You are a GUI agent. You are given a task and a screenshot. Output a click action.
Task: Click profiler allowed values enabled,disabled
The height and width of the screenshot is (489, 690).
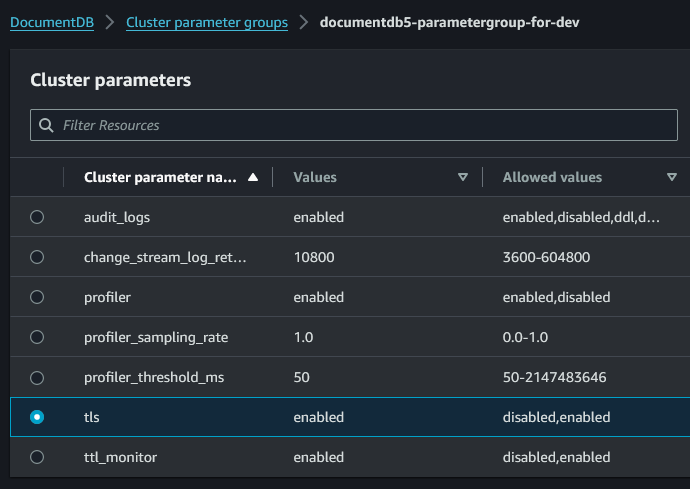[x=557, y=298]
